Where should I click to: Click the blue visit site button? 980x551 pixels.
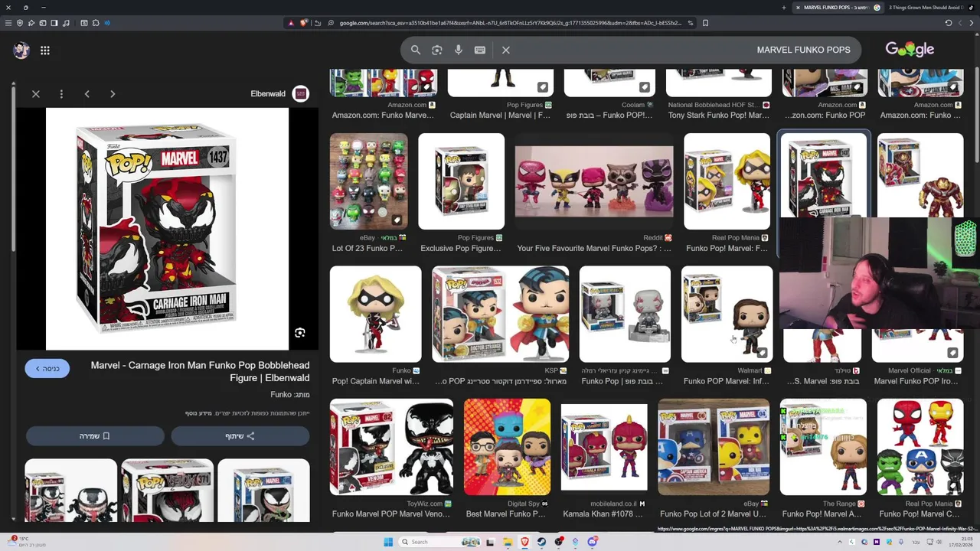47,369
